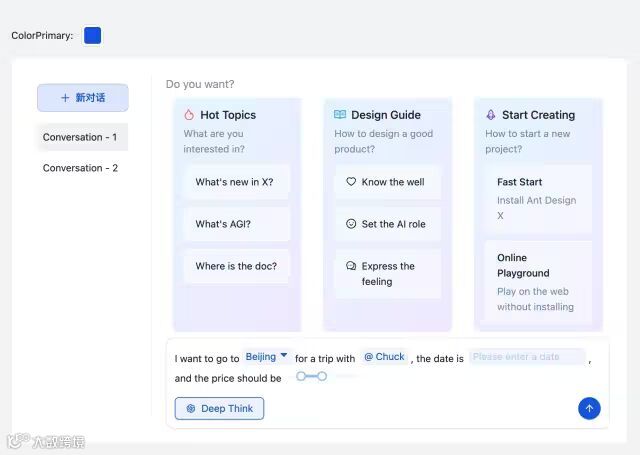Click the heart icon beside Know the well
Screen dimensions: 640x455
[x=351, y=182]
